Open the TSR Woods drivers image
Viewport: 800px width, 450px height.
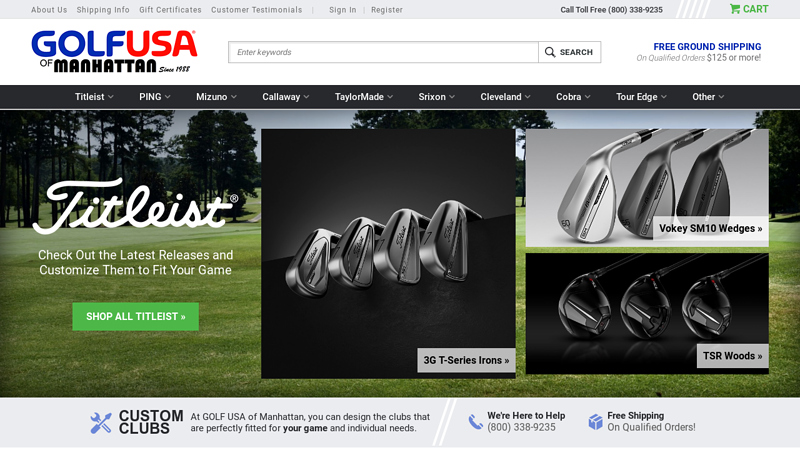(647, 314)
